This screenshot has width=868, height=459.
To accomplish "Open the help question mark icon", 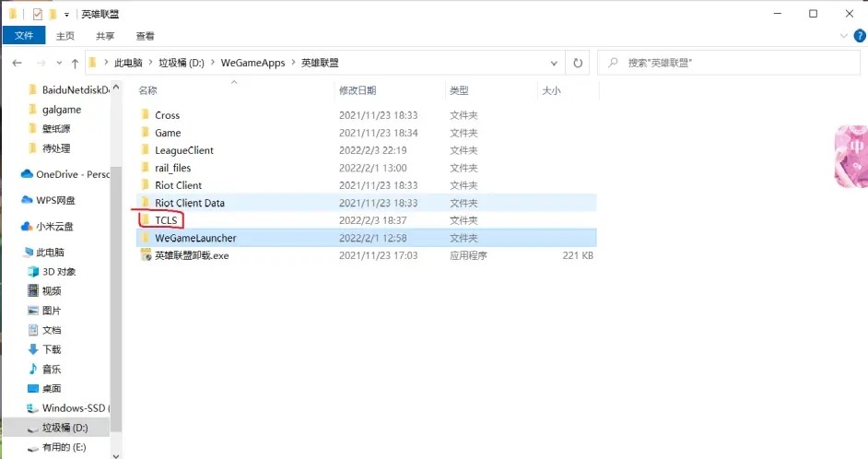I will coord(860,36).
